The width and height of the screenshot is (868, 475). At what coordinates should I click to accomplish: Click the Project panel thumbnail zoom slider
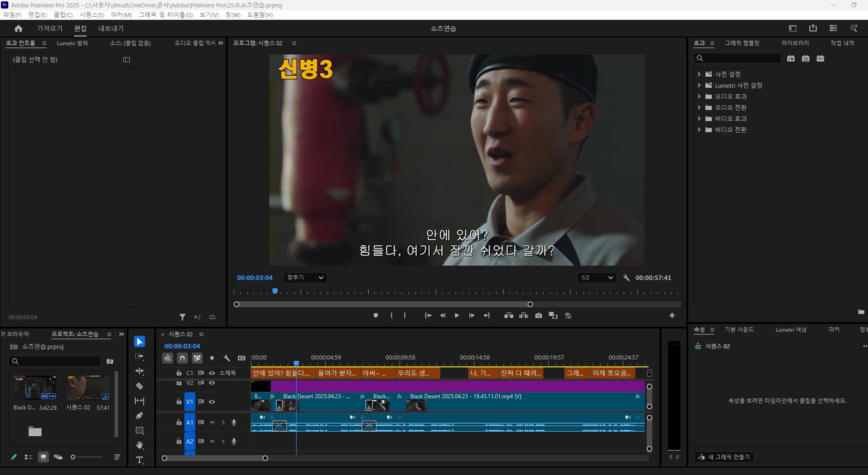click(86, 457)
